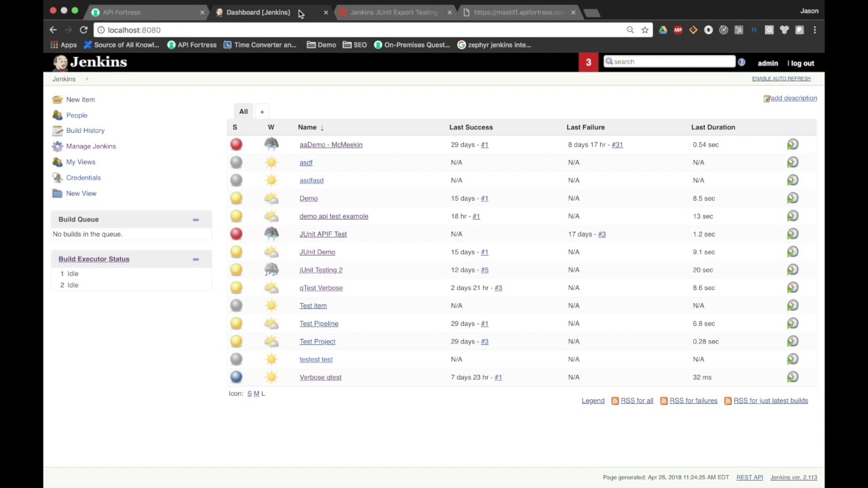Image resolution: width=868 pixels, height=488 pixels.
Task: Open the SEO bookmarks folder
Action: click(355, 45)
